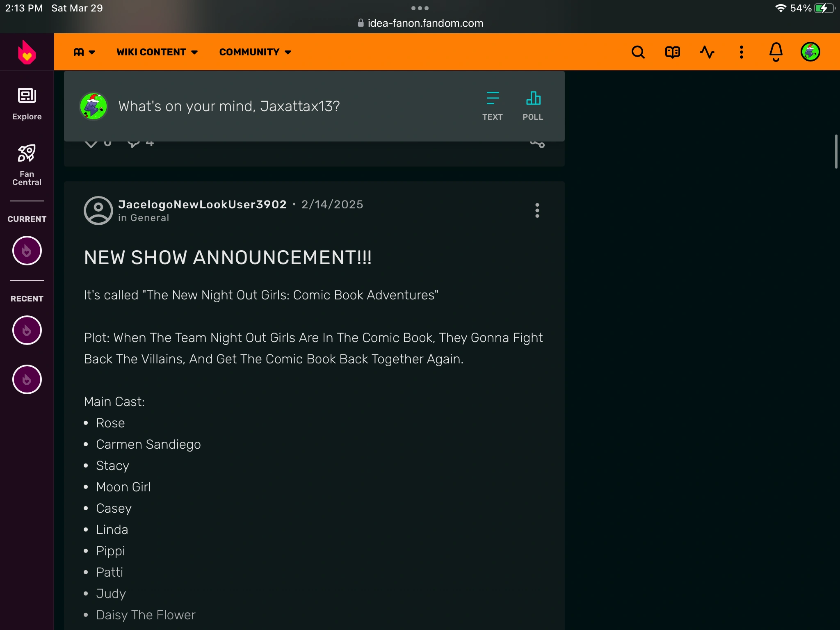
Task: Open the notifications bell
Action: [776, 52]
